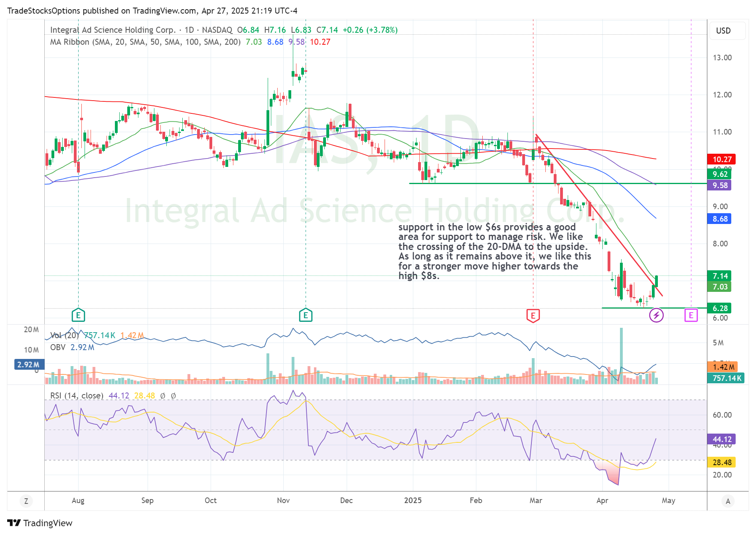Click the OBV indicator label
This screenshot has height=535, width=756.
58,347
